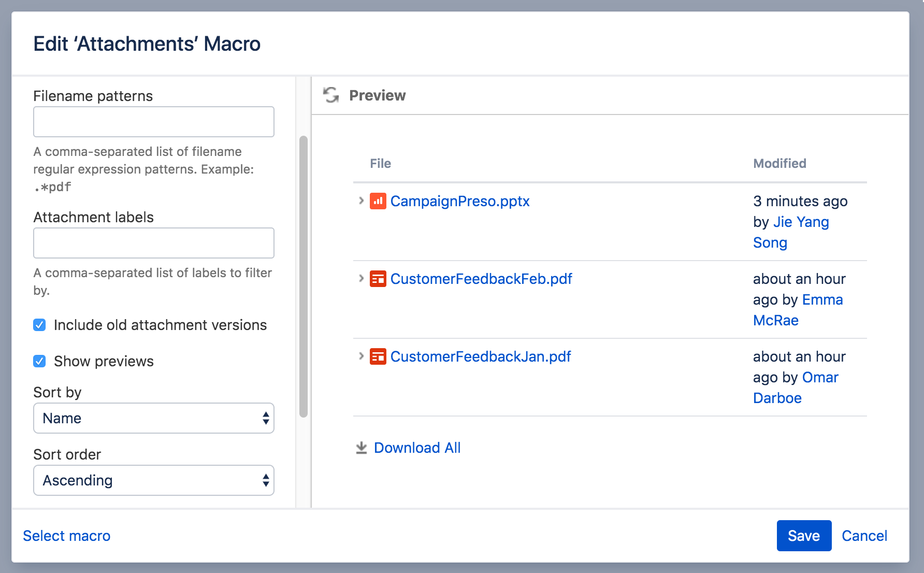Click the Download All link
This screenshot has width=924, height=573.
tap(417, 448)
